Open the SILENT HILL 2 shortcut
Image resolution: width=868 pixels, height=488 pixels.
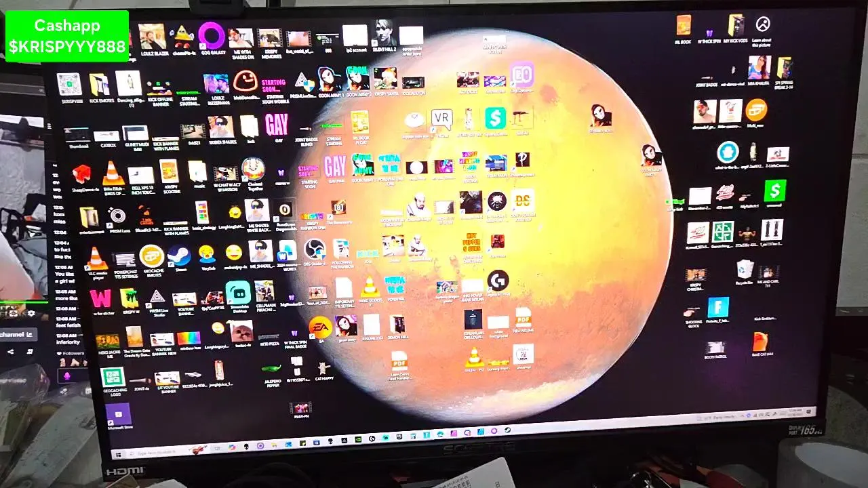click(x=384, y=35)
